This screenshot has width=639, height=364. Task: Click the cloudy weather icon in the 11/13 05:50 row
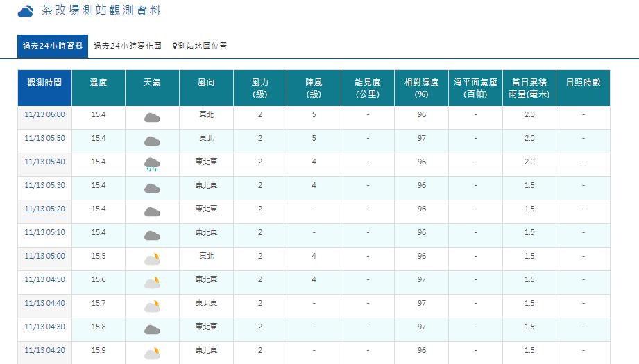[152, 141]
